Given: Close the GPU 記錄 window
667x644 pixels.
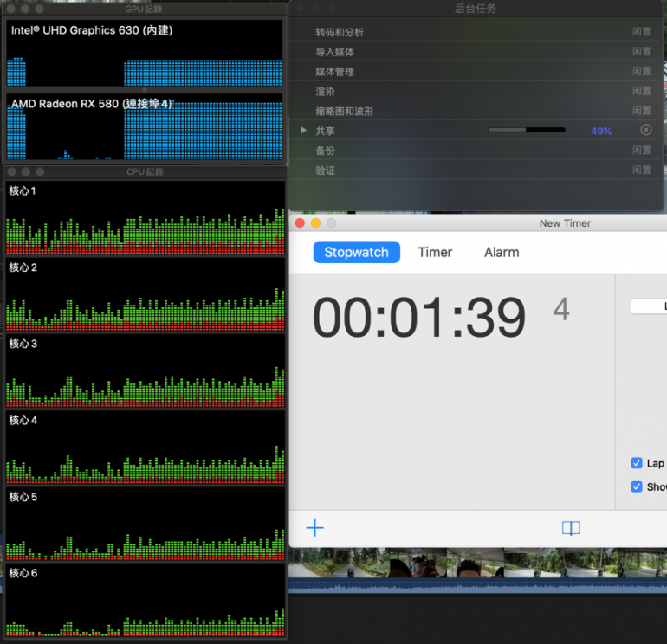Looking at the screenshot, I should [11, 10].
